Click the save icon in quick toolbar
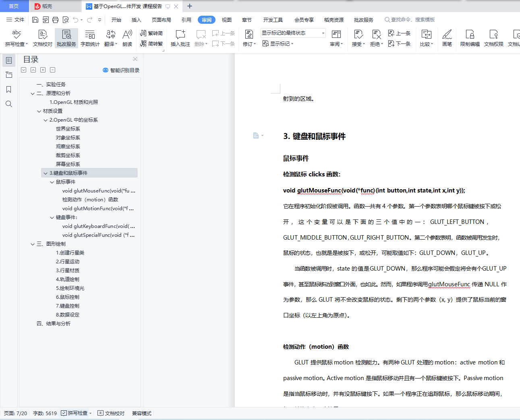 35,20
